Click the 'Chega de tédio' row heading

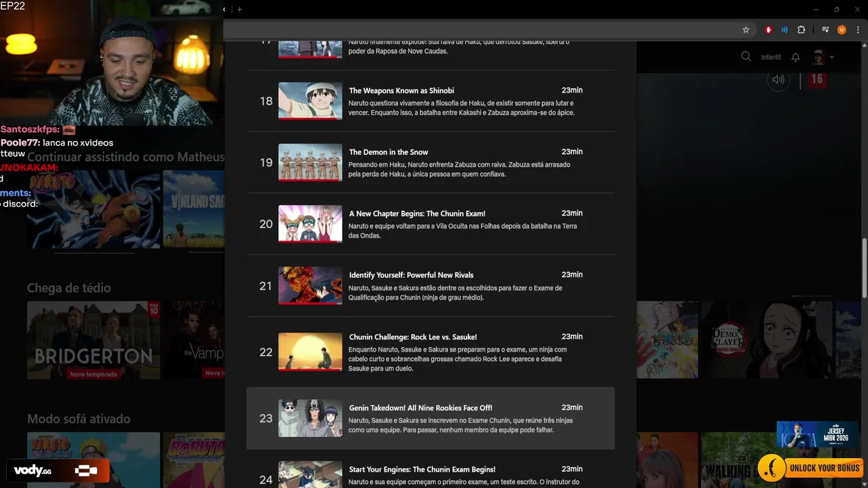pyautogui.click(x=68, y=288)
